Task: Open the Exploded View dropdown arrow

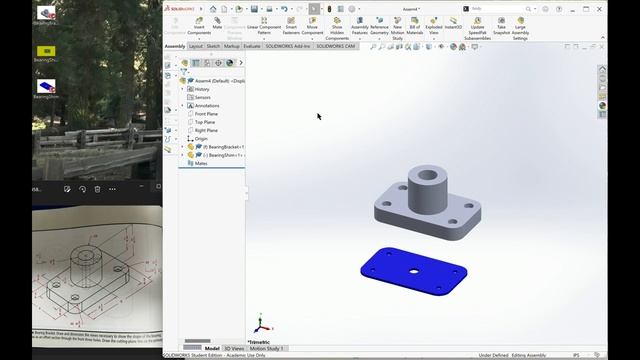Action: point(433,39)
